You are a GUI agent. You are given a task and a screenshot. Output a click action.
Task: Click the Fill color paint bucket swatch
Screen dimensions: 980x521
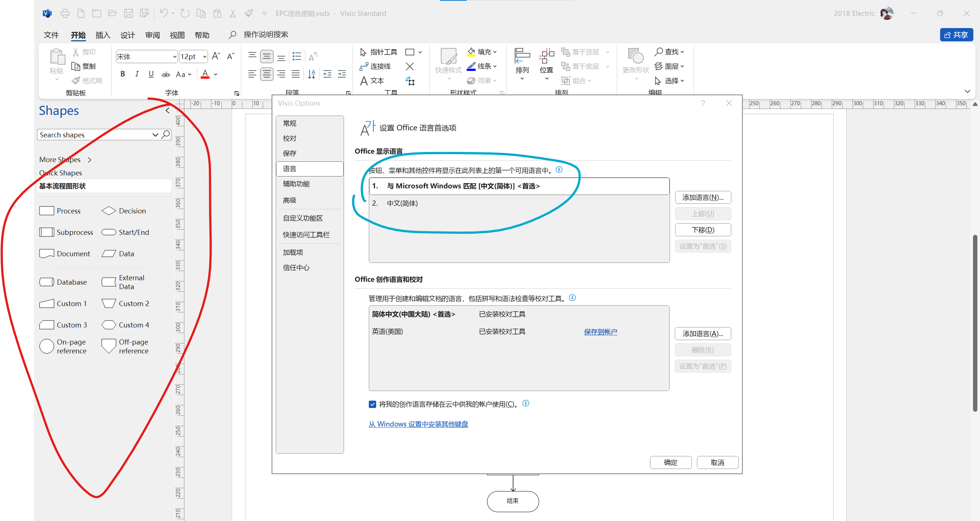point(471,52)
